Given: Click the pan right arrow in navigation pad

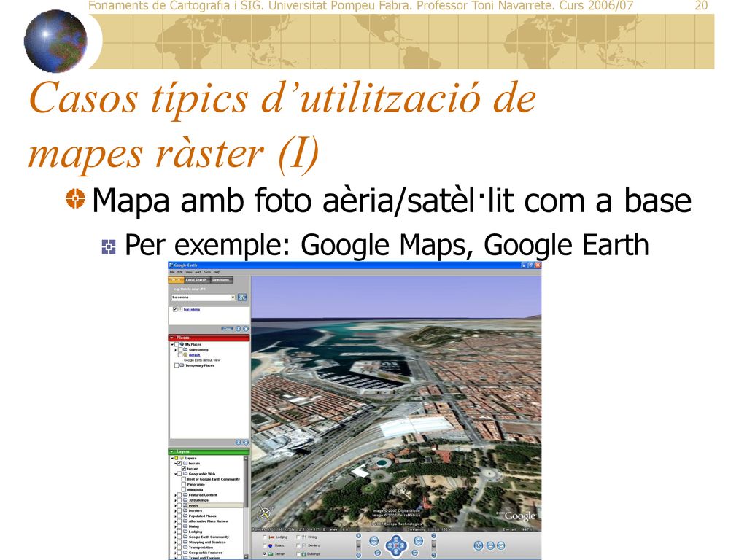Looking at the screenshot, I should [402, 545].
